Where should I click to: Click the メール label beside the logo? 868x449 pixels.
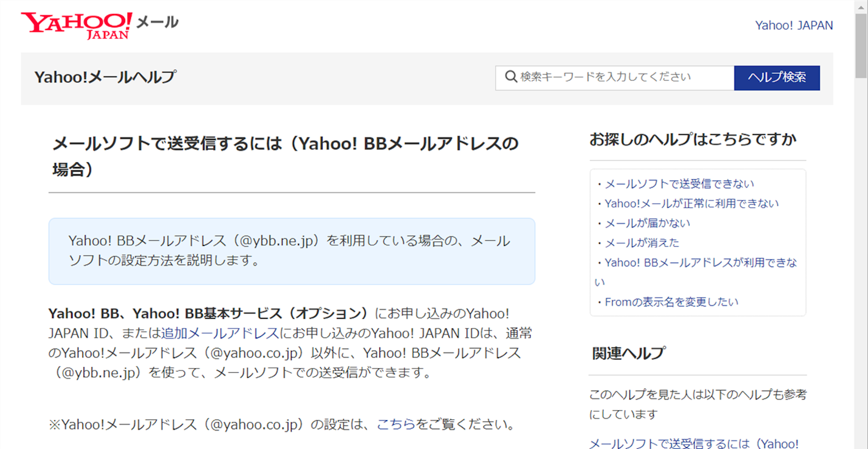157,22
